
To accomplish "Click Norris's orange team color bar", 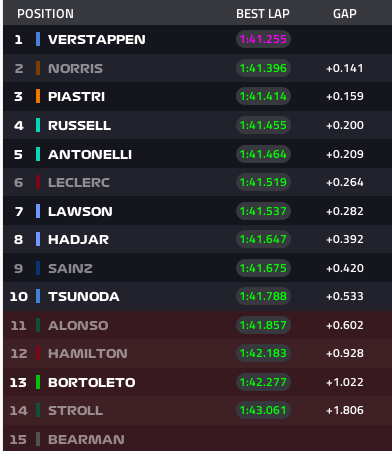I will pos(38,68).
